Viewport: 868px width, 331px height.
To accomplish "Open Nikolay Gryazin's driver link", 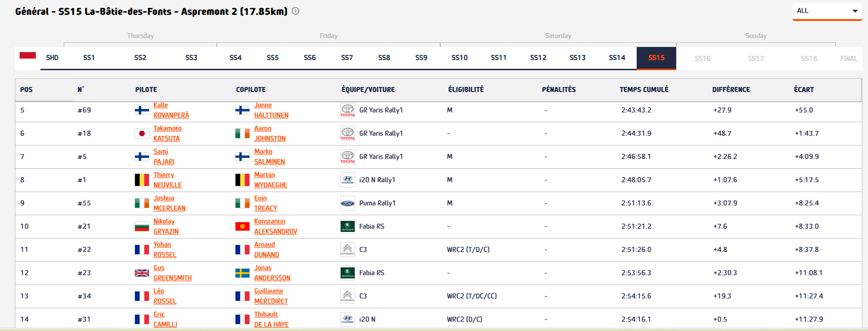I will pos(166,226).
